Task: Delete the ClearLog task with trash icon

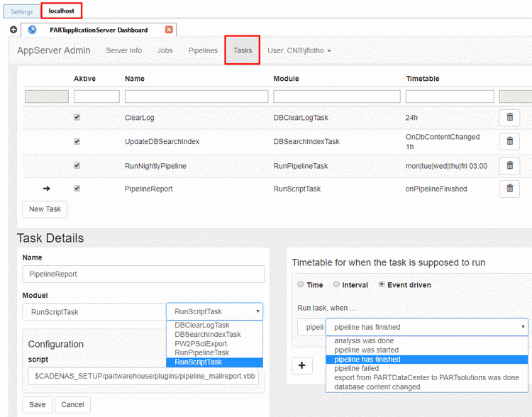Action: [x=509, y=118]
